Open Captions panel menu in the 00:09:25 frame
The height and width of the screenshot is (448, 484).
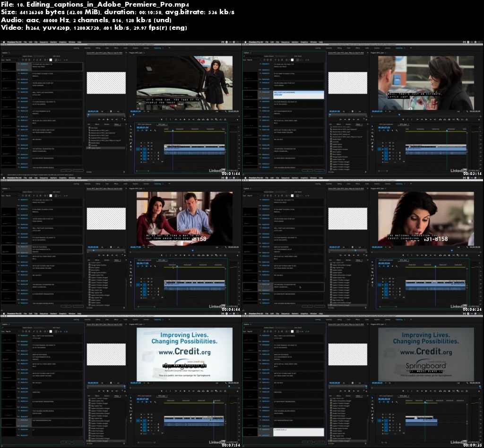coord(251,325)
